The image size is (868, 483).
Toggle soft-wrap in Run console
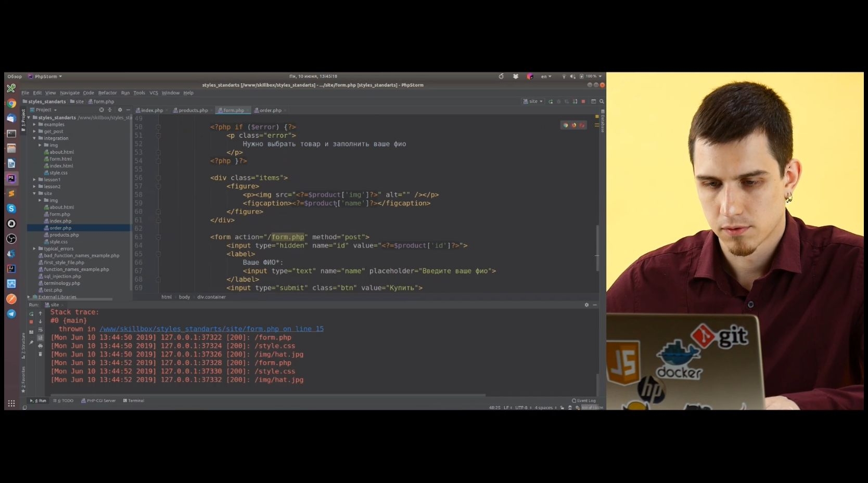40,330
